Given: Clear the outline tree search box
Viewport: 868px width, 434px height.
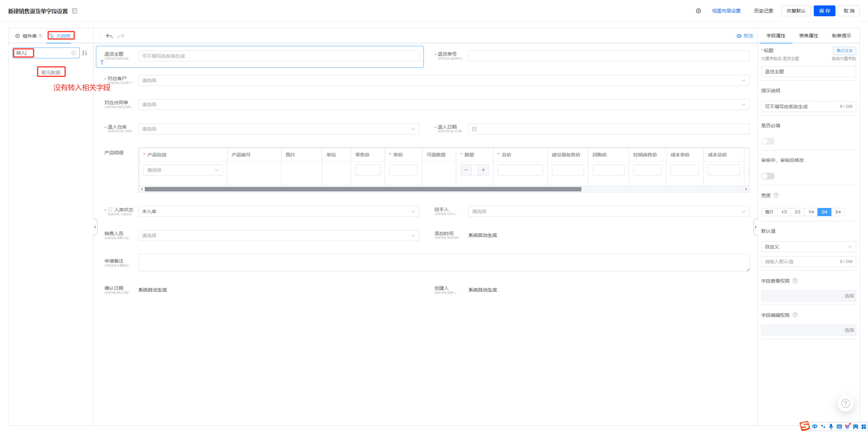Looking at the screenshot, I should pyautogui.click(x=74, y=53).
